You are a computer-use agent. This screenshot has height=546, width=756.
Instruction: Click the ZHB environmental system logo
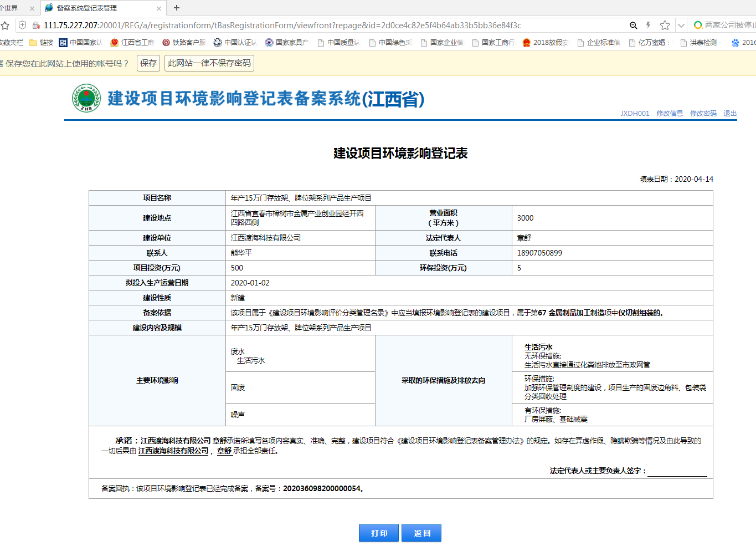click(x=86, y=98)
